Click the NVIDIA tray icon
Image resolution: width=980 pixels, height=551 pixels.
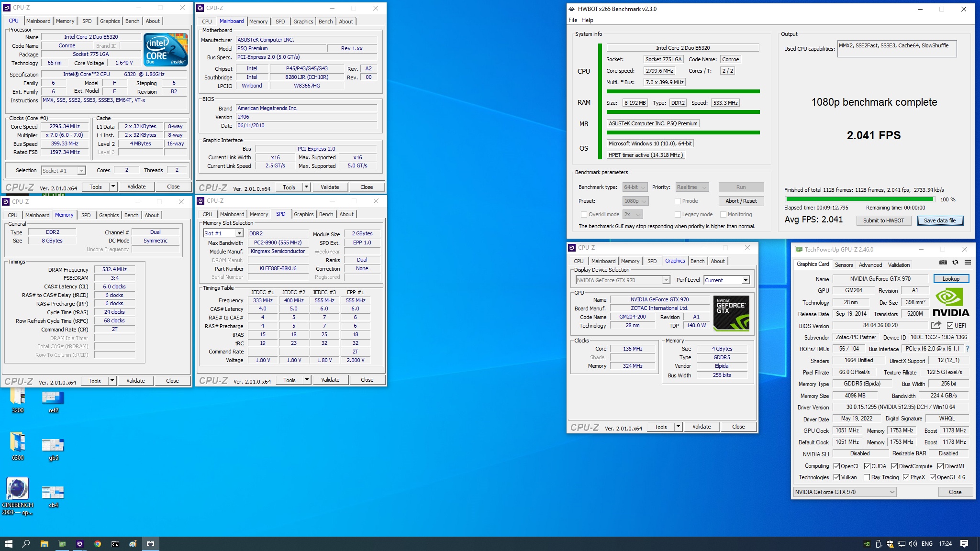[867, 544]
